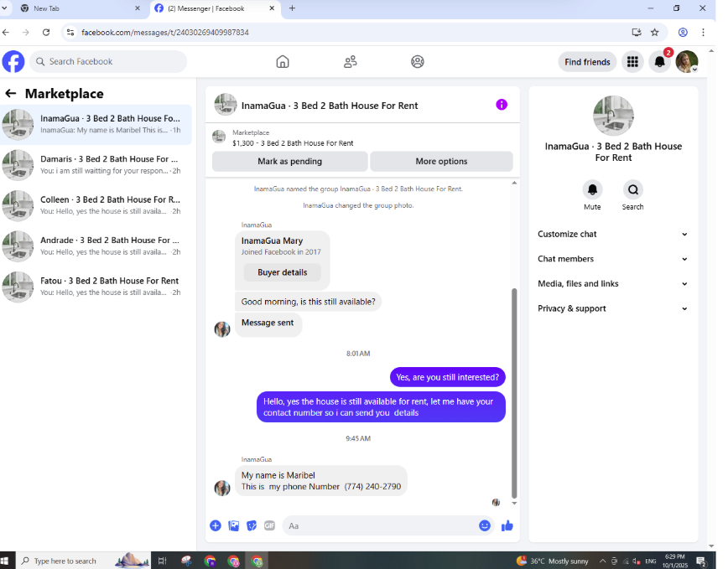Image resolution: width=728 pixels, height=569 pixels.
Task: Open the Chrome profile icon
Action: [x=683, y=33]
